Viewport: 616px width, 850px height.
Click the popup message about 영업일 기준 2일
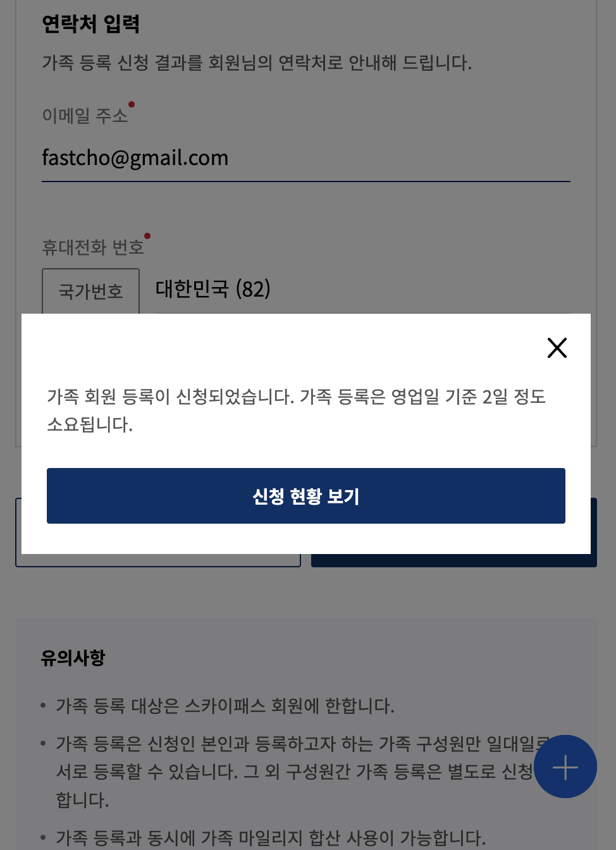click(x=296, y=410)
